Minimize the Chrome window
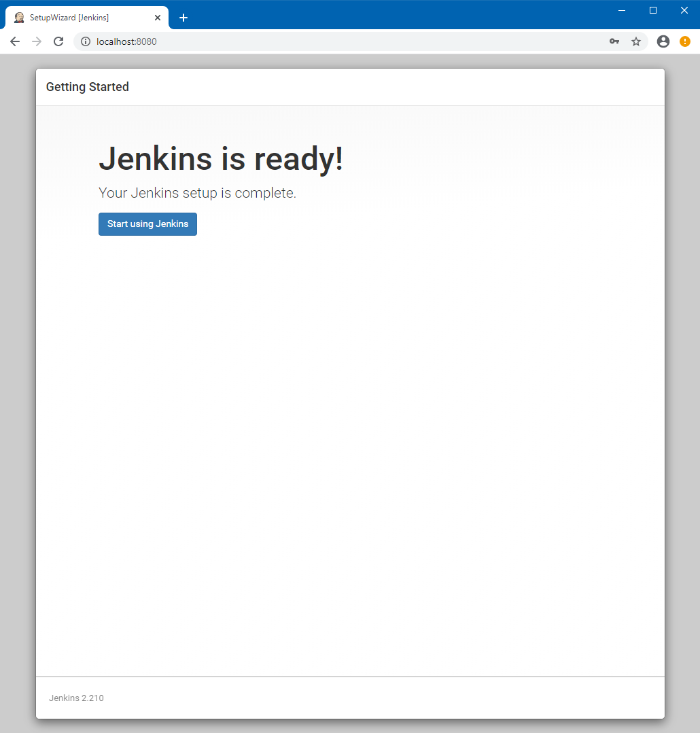 click(x=622, y=10)
